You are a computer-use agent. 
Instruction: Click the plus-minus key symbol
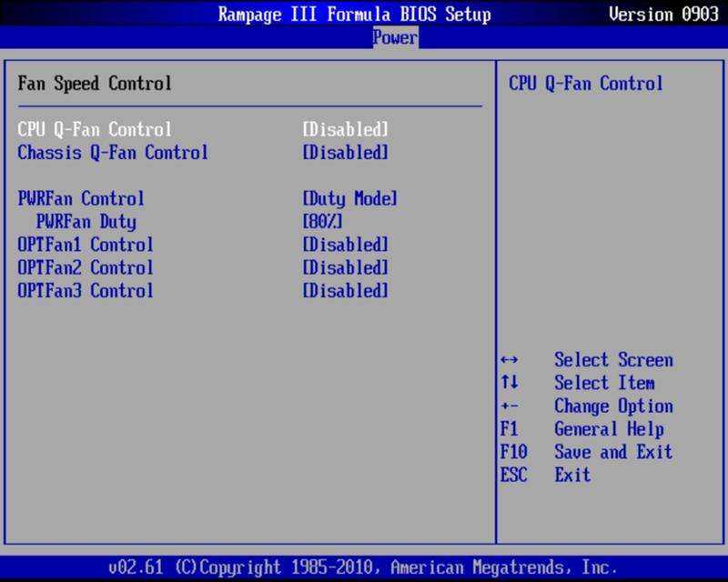pos(510,406)
